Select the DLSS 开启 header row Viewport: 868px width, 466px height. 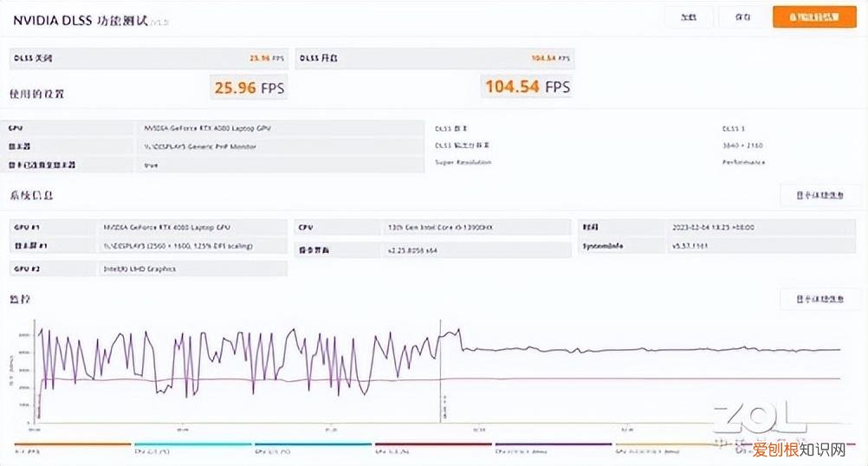tap(435, 59)
